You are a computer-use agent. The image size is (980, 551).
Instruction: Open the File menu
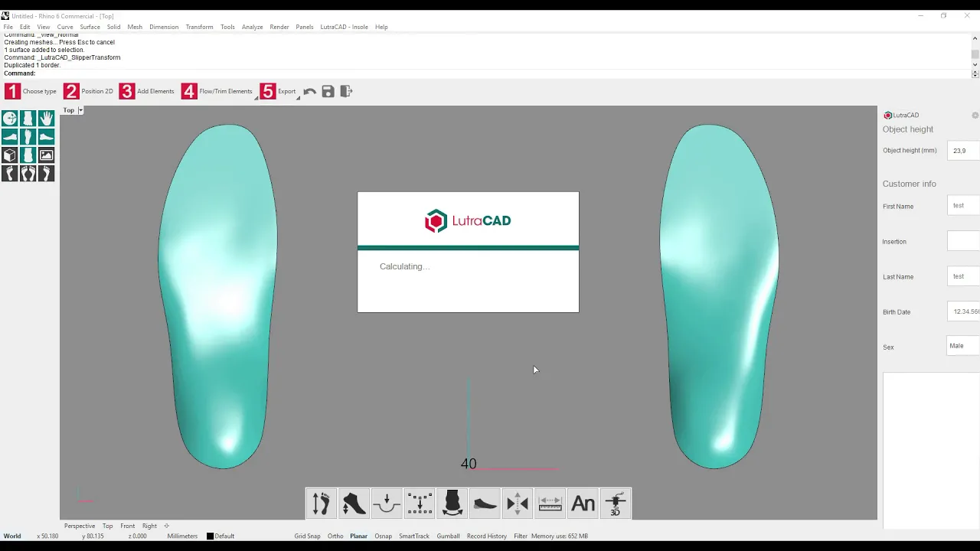[x=8, y=27]
